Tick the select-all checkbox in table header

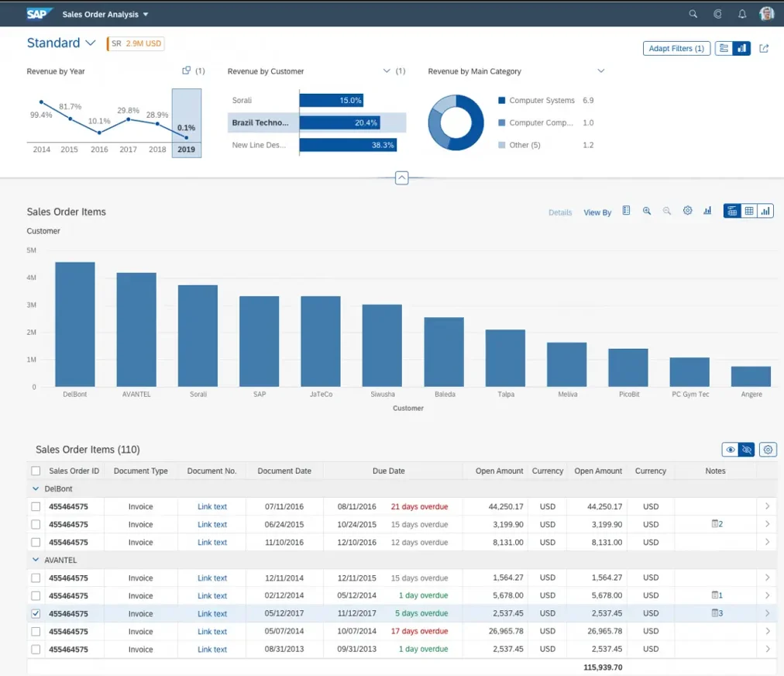click(x=36, y=471)
